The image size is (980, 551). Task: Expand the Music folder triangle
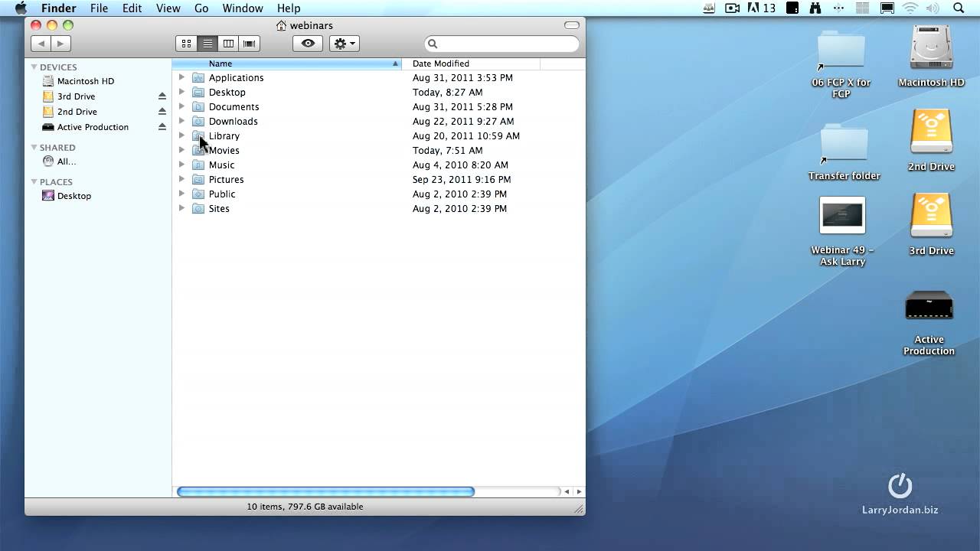(x=181, y=165)
